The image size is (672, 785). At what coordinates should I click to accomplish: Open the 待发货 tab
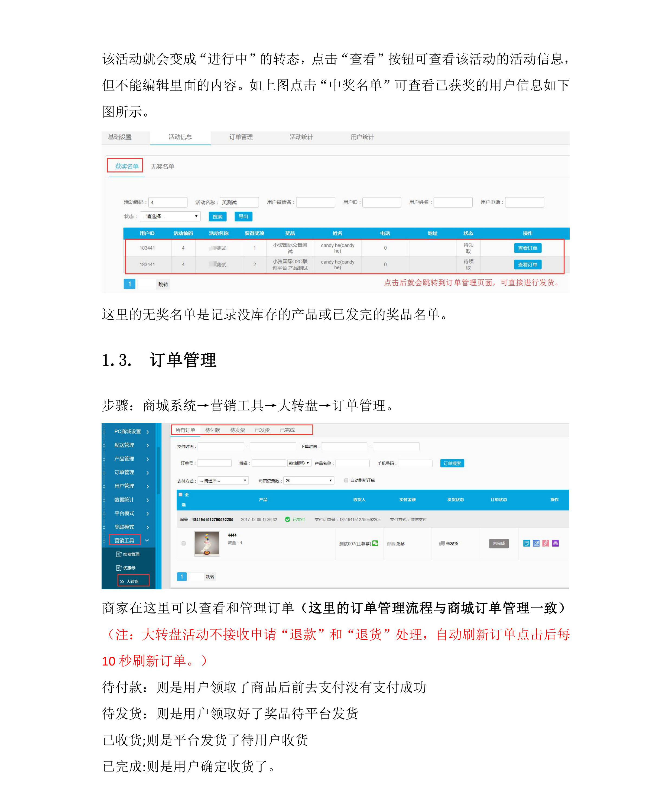coord(238,430)
